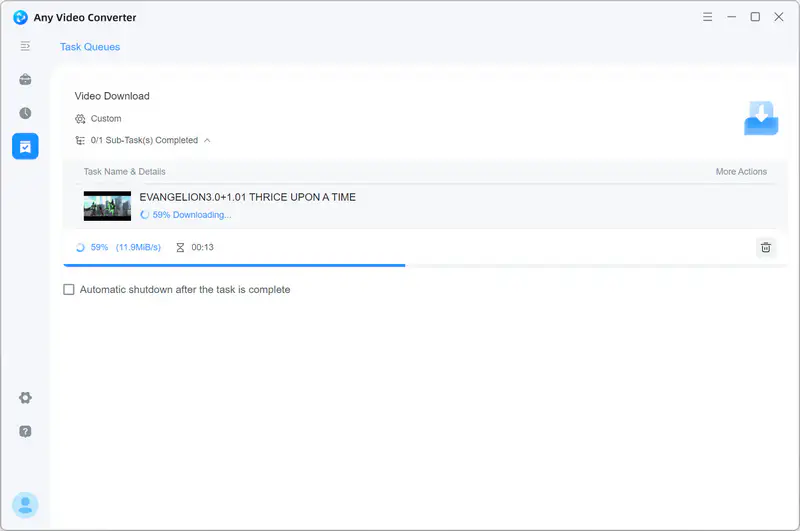Open the hamburger menu in the title bar

pos(707,17)
